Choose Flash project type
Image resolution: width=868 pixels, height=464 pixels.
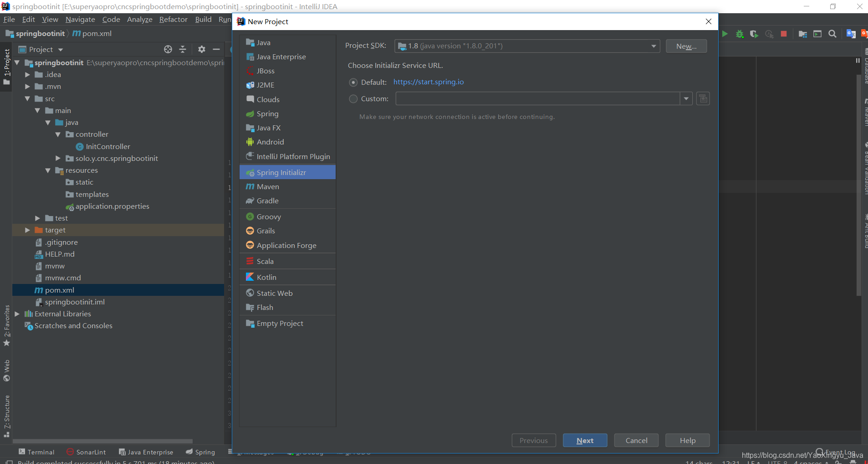click(x=287, y=307)
